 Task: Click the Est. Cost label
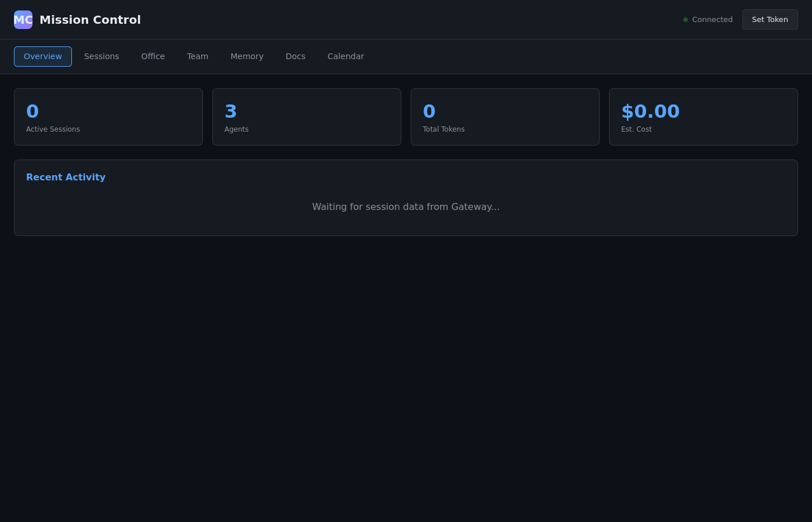pyautogui.click(x=636, y=129)
